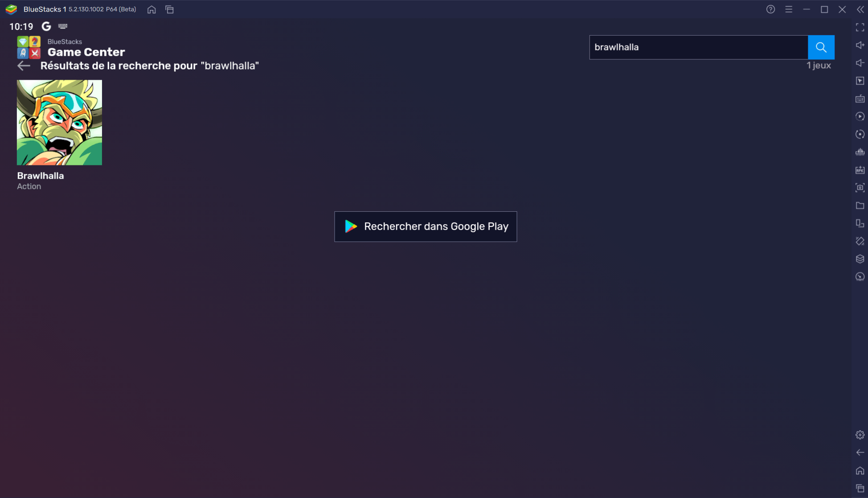Open the hamburger menu in title bar

(x=789, y=9)
